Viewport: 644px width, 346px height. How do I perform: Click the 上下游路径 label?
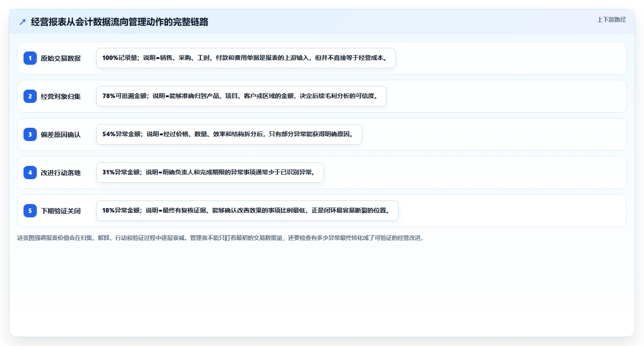click(611, 20)
